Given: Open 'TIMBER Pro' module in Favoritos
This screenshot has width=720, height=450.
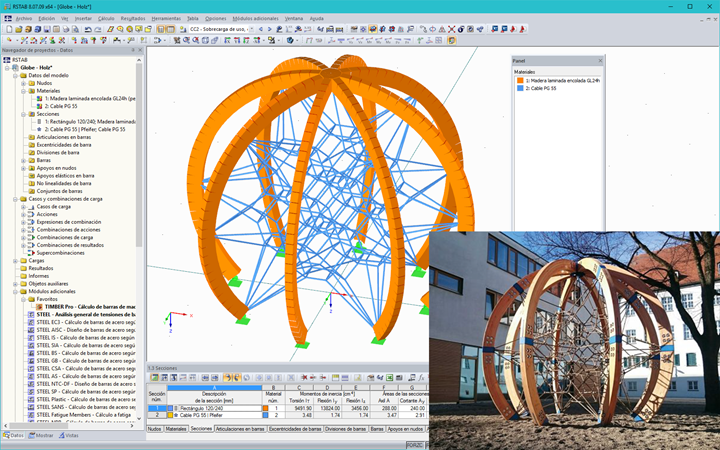Looking at the screenshot, I should point(90,307).
